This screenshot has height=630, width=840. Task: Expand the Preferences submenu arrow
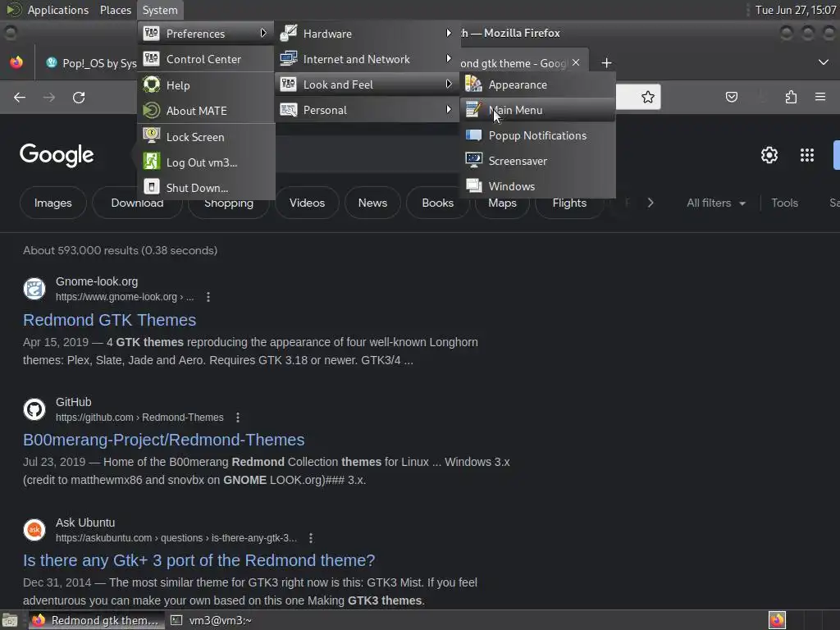263,33
